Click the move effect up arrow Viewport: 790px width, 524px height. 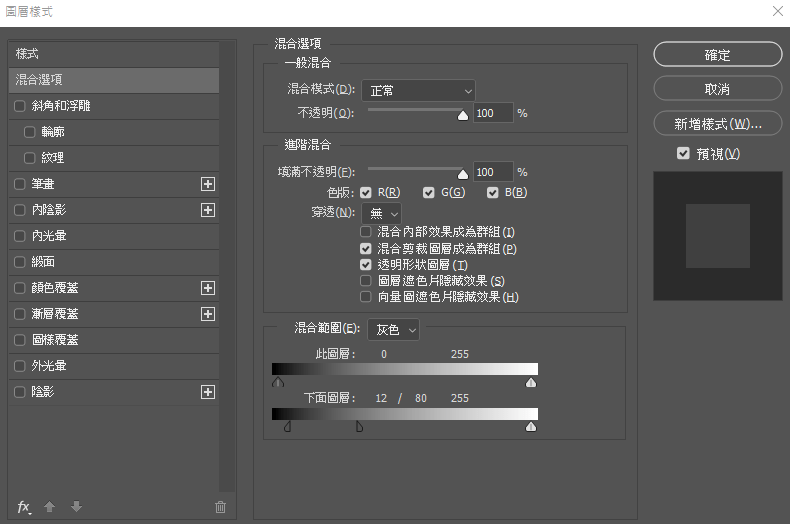49,506
